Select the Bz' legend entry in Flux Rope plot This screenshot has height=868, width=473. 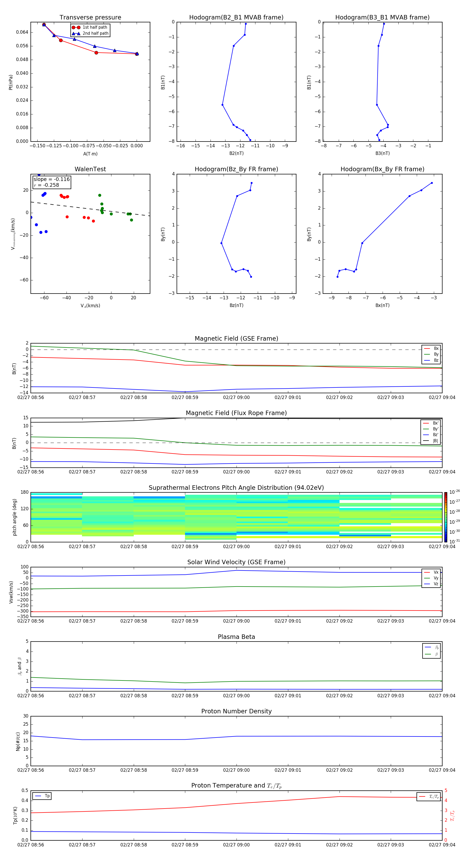(x=431, y=435)
